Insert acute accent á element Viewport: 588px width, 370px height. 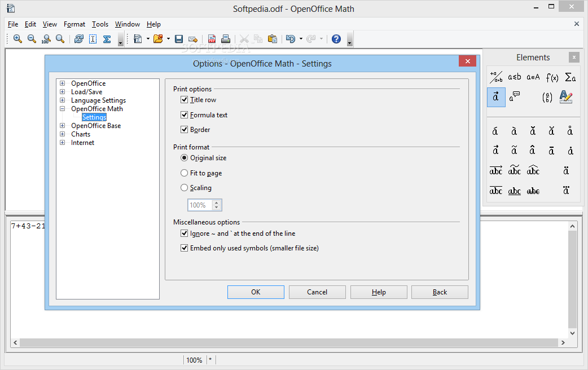tap(495, 131)
